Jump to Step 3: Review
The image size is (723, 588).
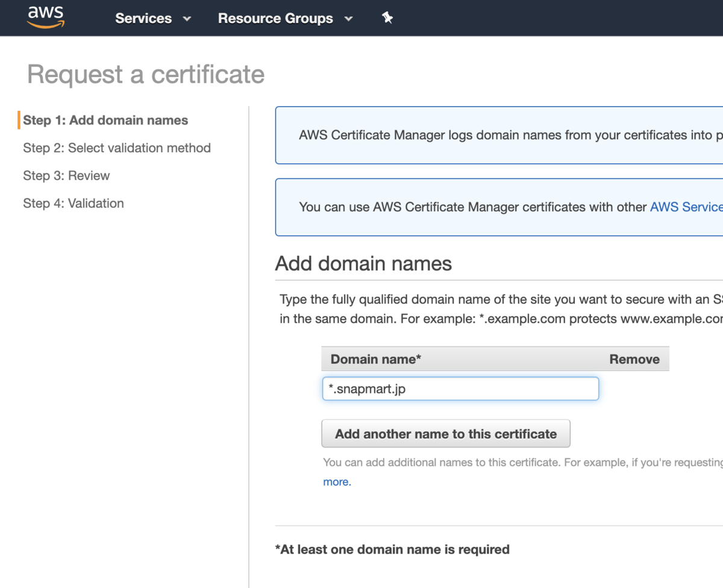click(66, 176)
